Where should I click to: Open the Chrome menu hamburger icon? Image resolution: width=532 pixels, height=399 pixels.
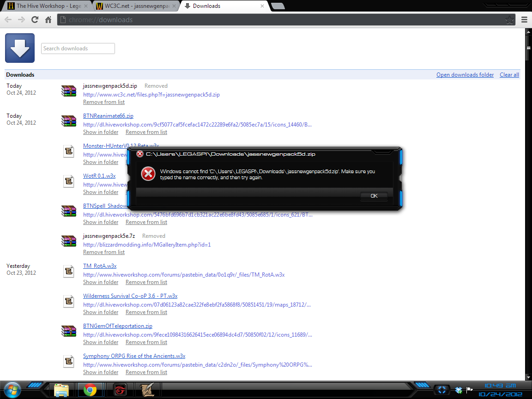pos(524,20)
